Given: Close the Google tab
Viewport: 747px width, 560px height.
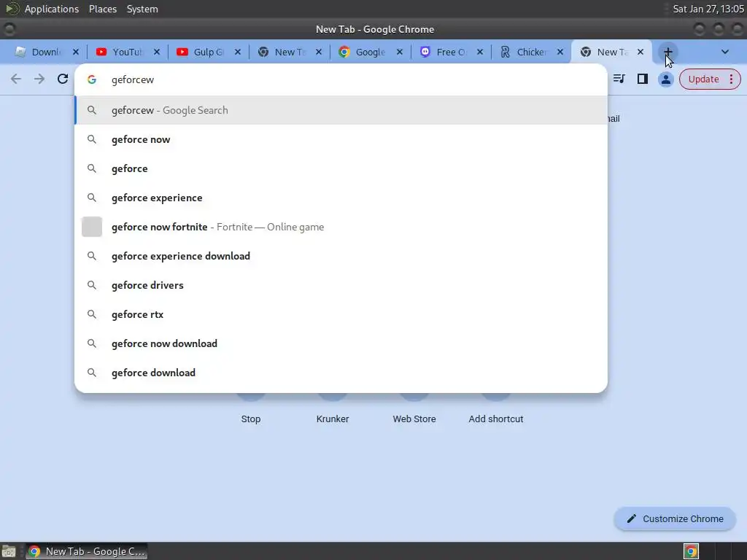Looking at the screenshot, I should coord(400,52).
